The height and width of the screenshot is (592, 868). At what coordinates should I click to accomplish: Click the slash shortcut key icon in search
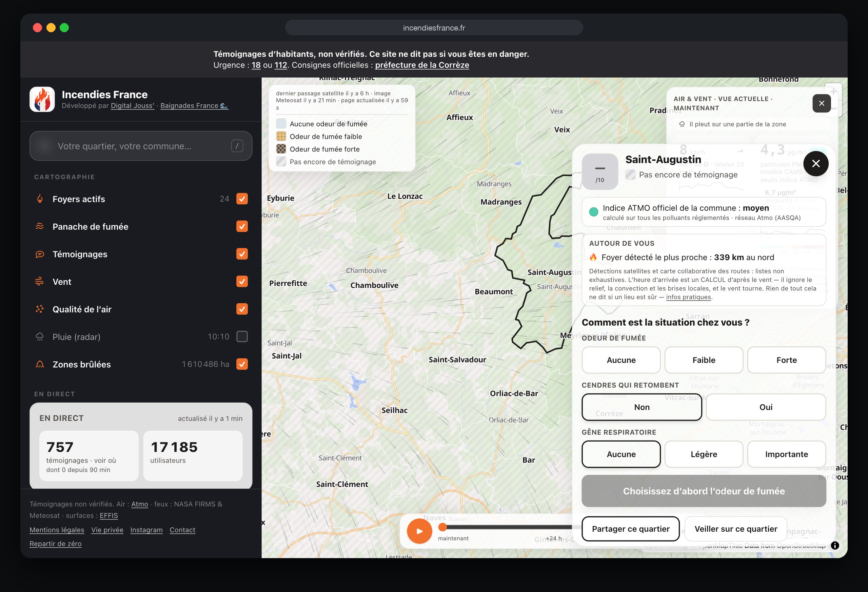[237, 146]
